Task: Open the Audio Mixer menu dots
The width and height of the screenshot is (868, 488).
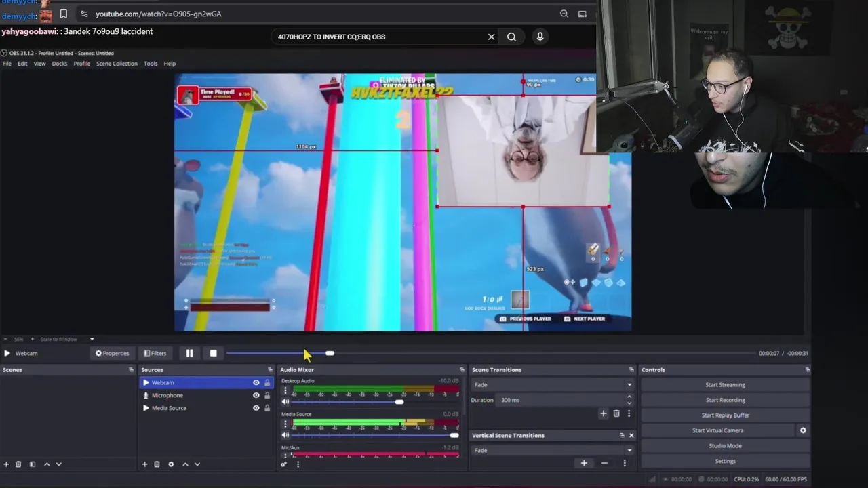Action: tap(298, 464)
